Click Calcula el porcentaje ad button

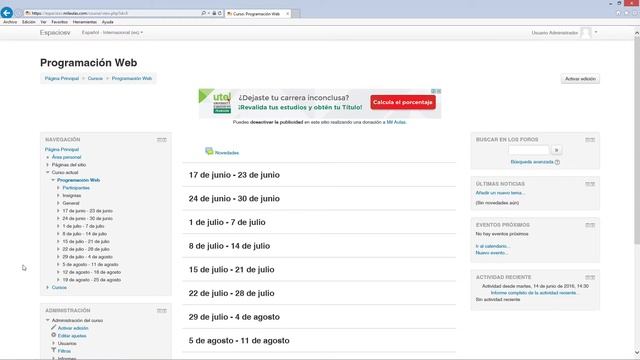pos(403,102)
